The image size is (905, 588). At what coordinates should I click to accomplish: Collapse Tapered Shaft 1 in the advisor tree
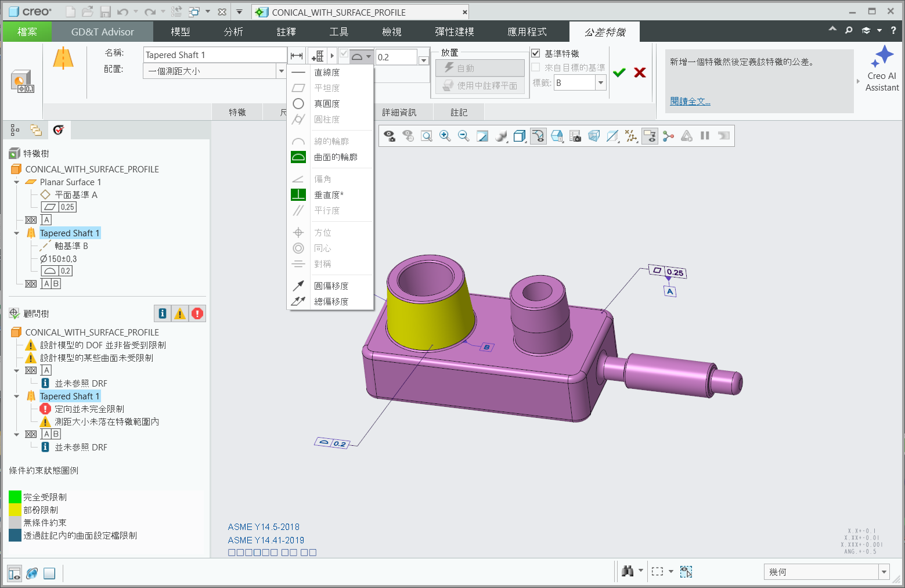[x=17, y=396]
